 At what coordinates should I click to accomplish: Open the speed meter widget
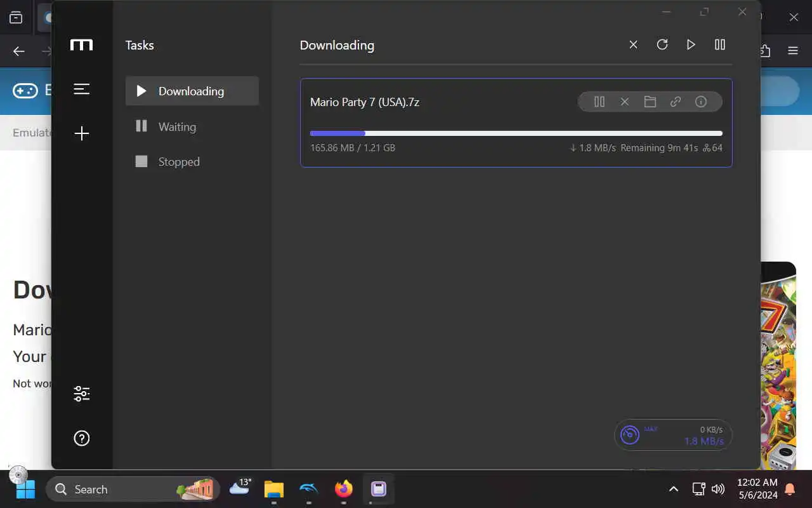pos(673,435)
